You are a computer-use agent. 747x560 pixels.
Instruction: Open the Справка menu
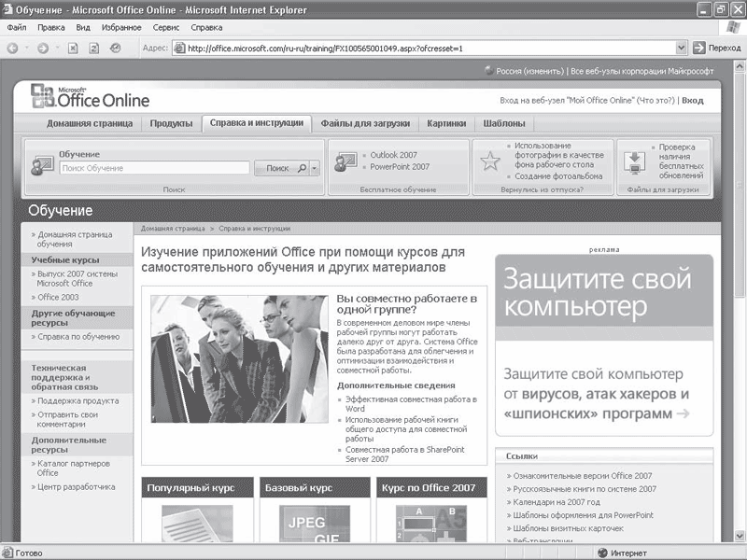[206, 28]
